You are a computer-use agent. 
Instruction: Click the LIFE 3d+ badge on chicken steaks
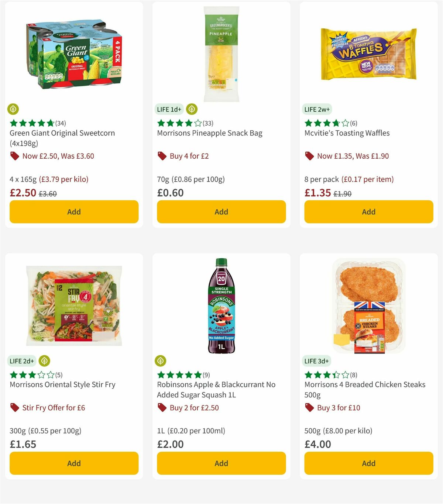coord(316,360)
